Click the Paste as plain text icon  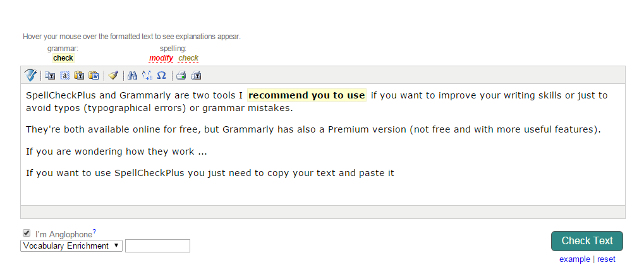pos(79,76)
